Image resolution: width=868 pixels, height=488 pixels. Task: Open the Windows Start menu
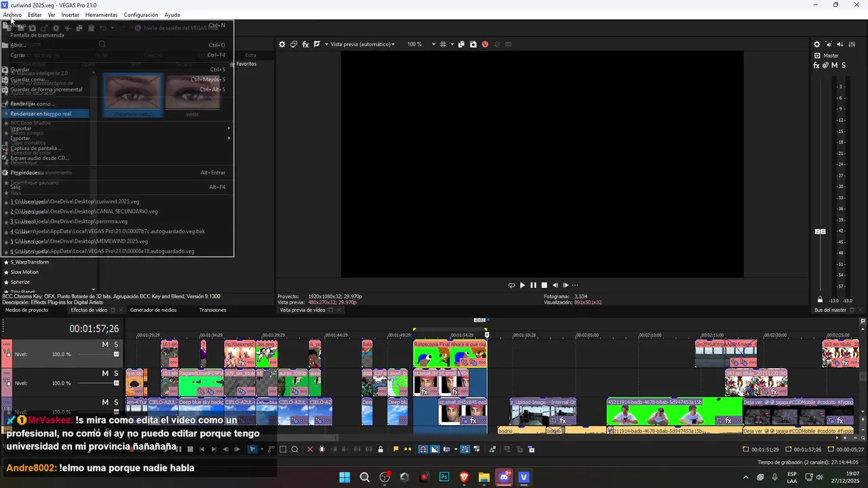coord(344,477)
